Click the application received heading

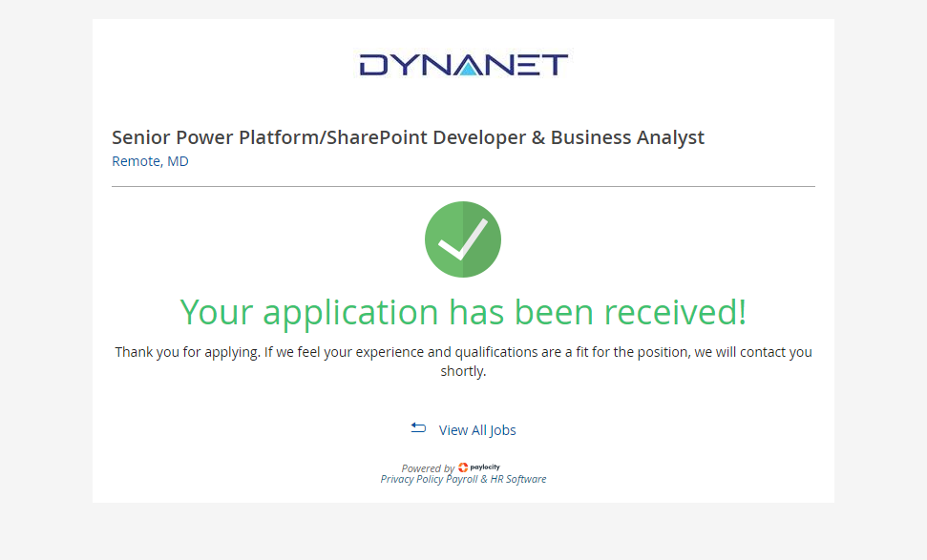click(x=463, y=312)
